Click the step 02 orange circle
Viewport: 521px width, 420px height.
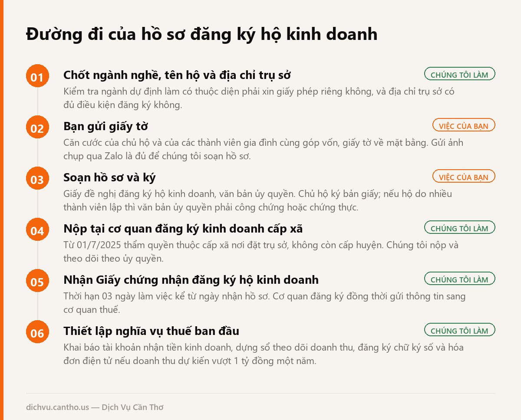tap(37, 127)
